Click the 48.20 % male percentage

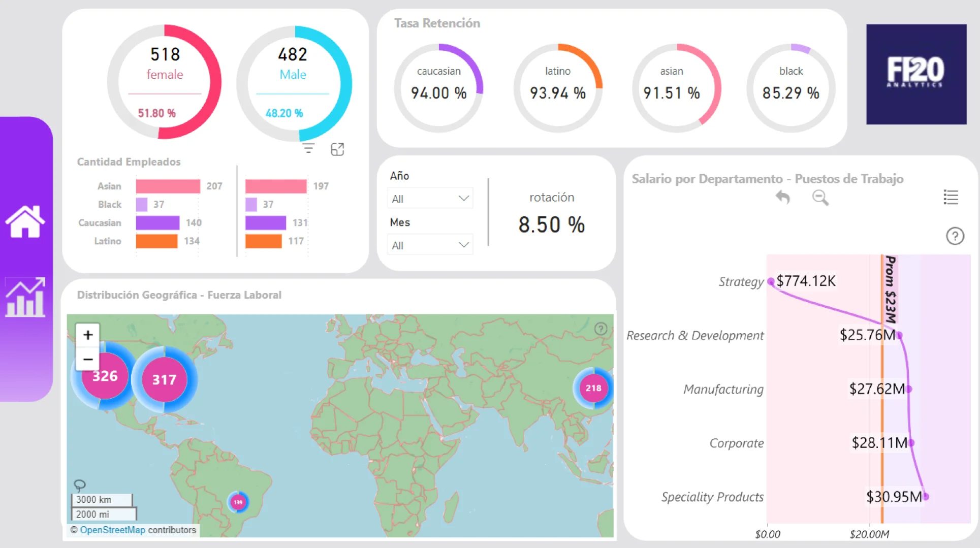[x=284, y=113]
